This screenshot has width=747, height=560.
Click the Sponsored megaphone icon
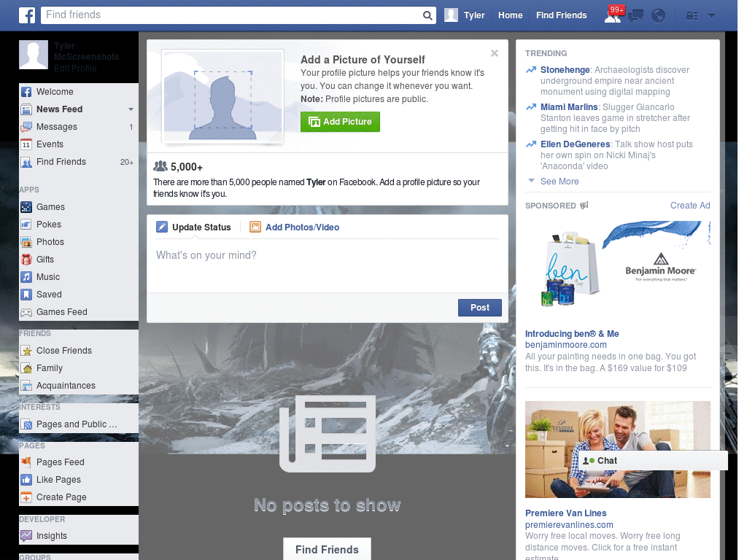pos(584,205)
